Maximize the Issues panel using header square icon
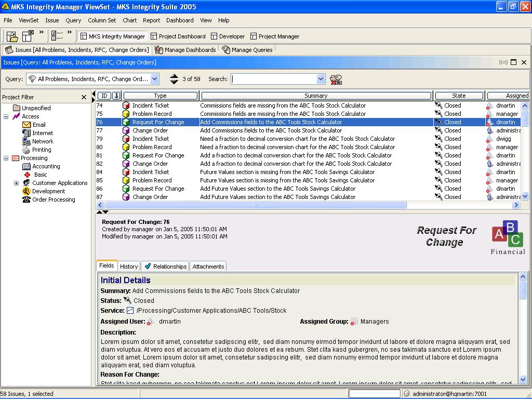 (x=514, y=62)
